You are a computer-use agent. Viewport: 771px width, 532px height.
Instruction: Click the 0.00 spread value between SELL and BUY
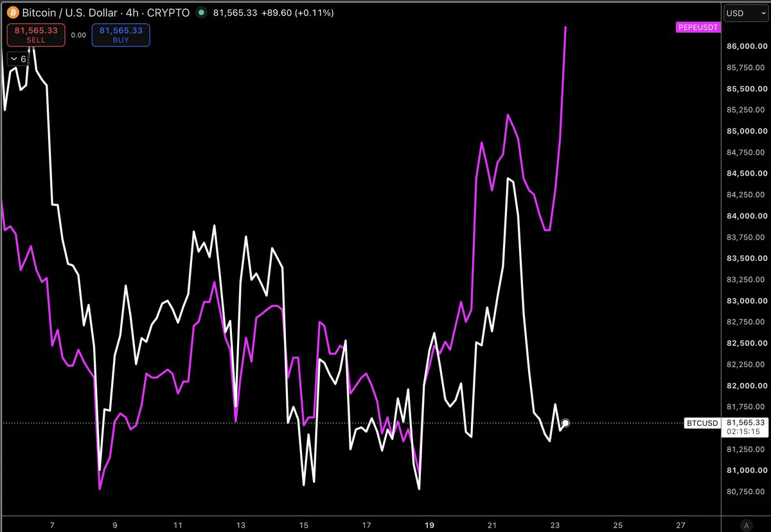pos(78,35)
